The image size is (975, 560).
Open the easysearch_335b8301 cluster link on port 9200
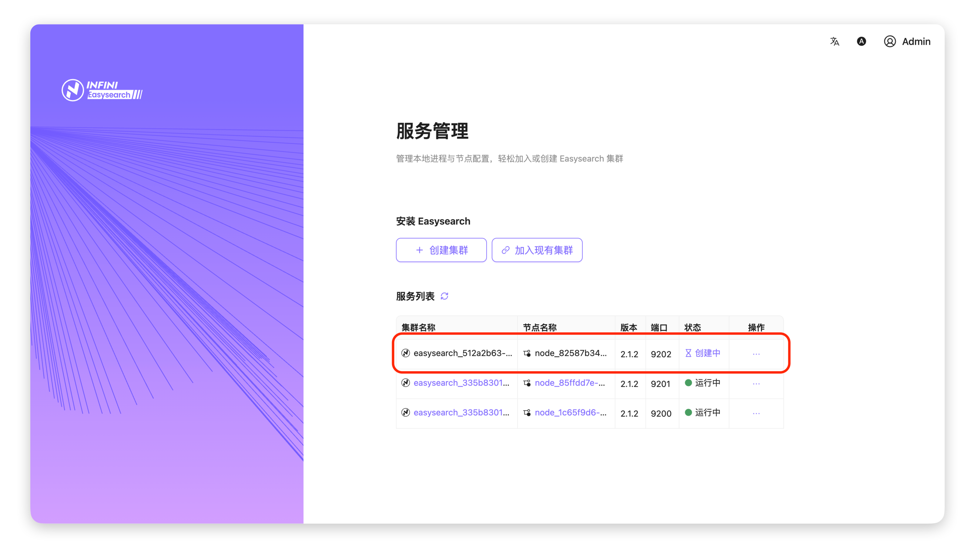coord(461,412)
